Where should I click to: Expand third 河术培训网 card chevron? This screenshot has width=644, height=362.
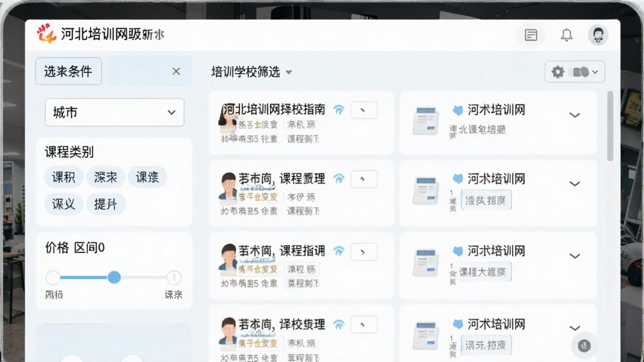(575, 256)
